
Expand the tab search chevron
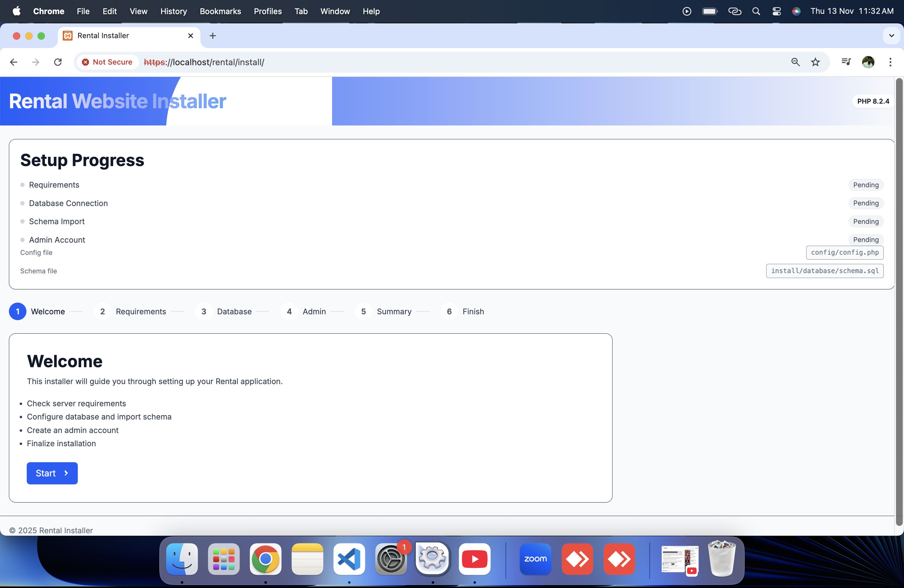[891, 36]
